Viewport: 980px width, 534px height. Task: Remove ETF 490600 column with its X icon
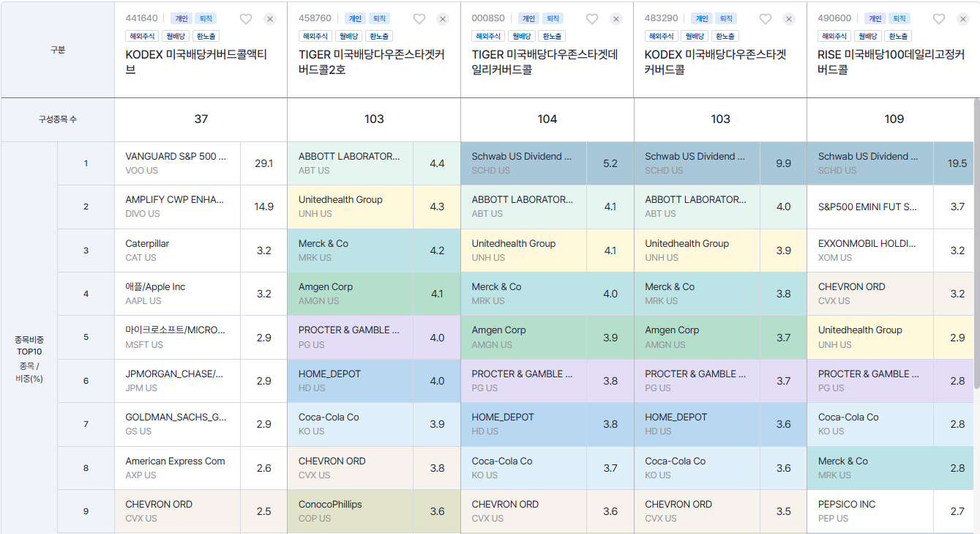click(x=962, y=19)
